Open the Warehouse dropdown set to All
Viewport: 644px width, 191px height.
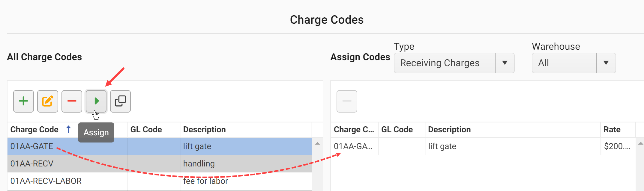pos(564,63)
